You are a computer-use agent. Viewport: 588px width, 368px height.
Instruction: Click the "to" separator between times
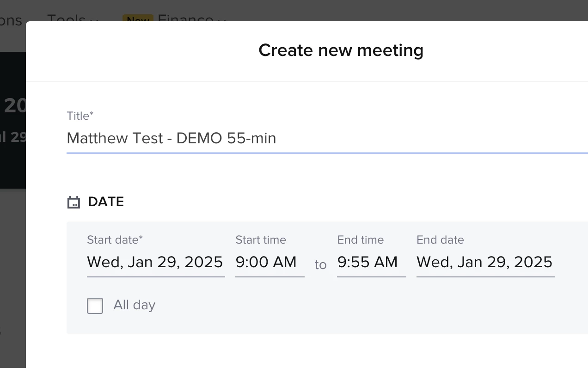tap(320, 265)
